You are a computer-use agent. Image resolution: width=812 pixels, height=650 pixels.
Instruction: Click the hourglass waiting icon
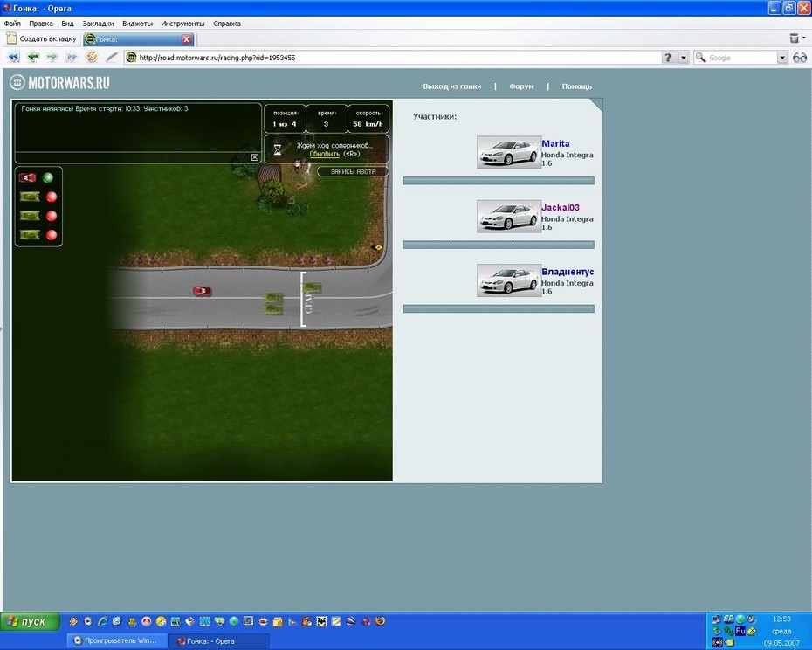(x=278, y=149)
